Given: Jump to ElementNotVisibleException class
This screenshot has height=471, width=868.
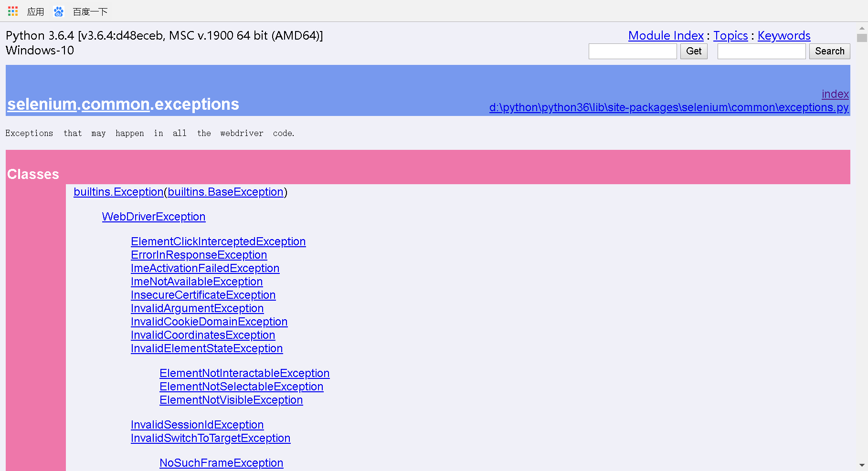Looking at the screenshot, I should point(231,400).
